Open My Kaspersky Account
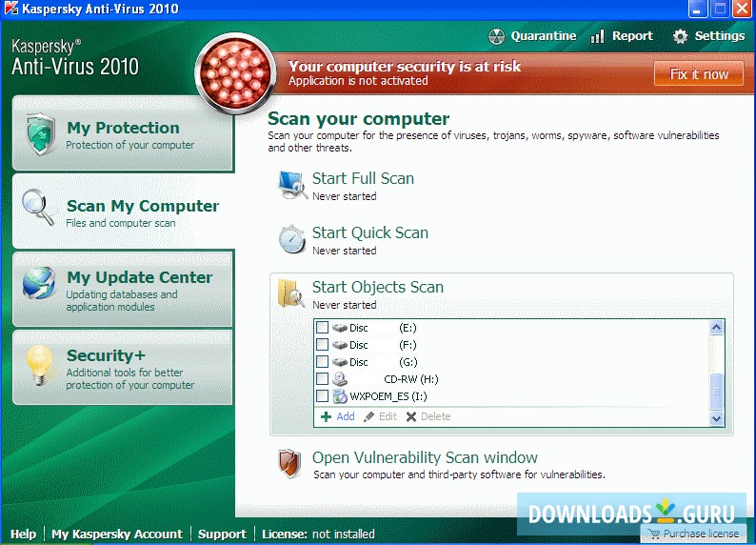This screenshot has height=545, width=756. pyautogui.click(x=117, y=534)
